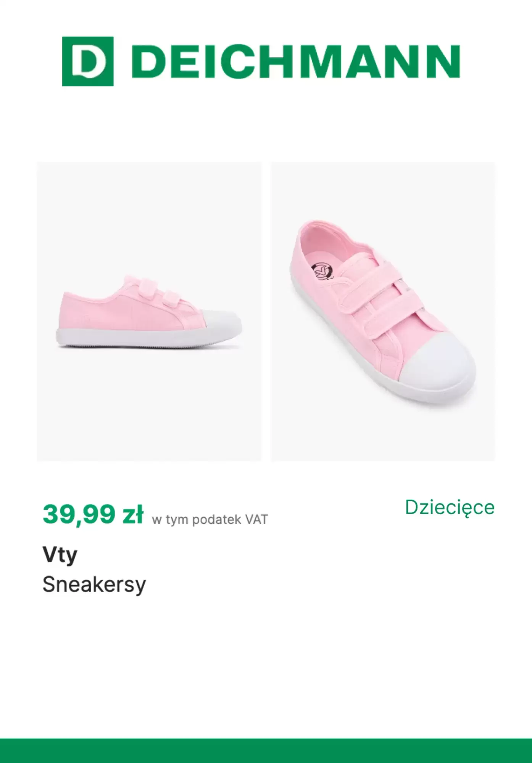Click the 39,99 zł price
The image size is (532, 763).
click(x=93, y=515)
